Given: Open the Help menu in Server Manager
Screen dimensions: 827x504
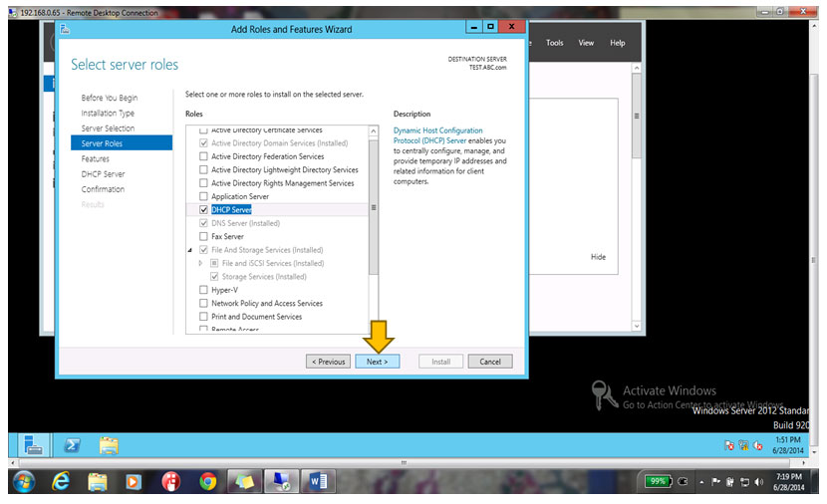Looking at the screenshot, I should 618,43.
